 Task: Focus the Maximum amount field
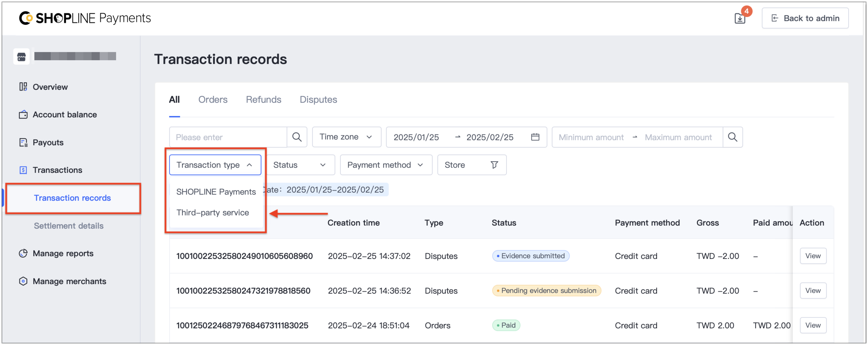pos(678,137)
